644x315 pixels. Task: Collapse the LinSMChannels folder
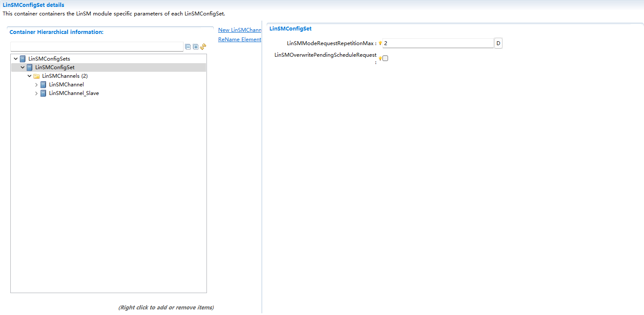(x=29, y=76)
